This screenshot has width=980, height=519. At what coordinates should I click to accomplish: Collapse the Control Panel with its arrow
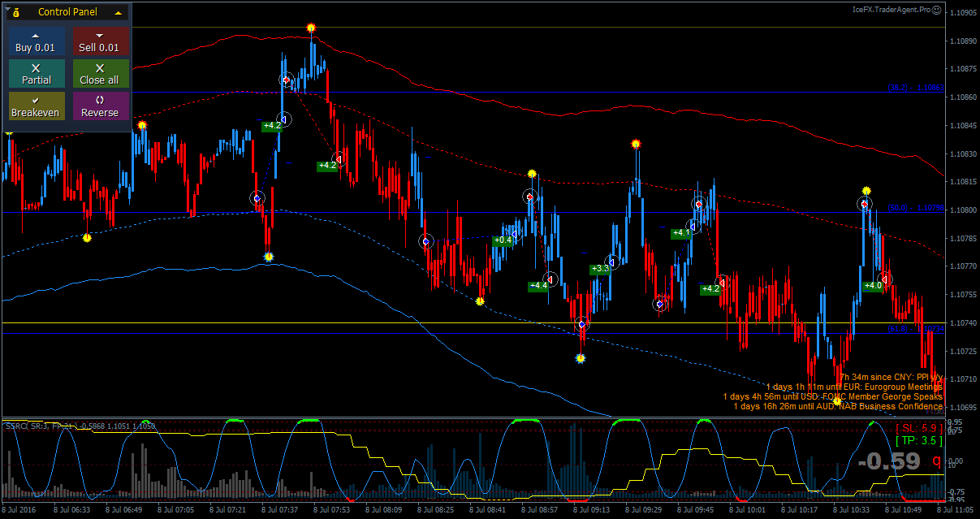(119, 13)
